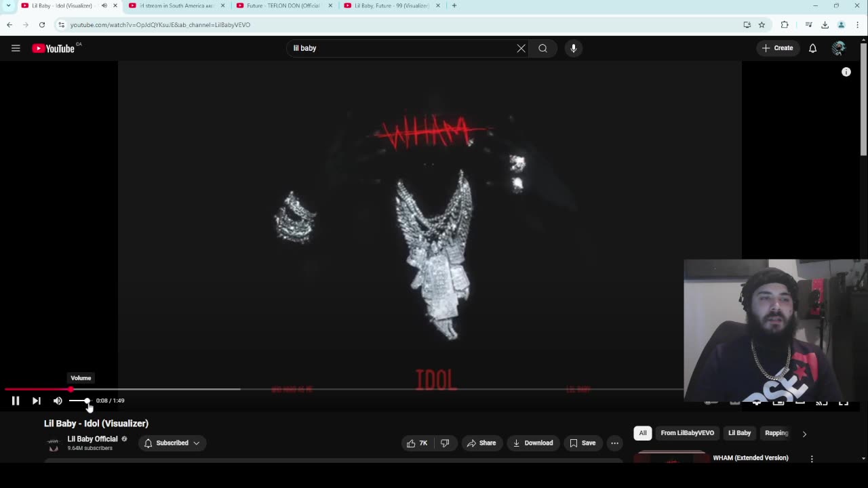Go to YouTube home via the logo

click(54, 48)
